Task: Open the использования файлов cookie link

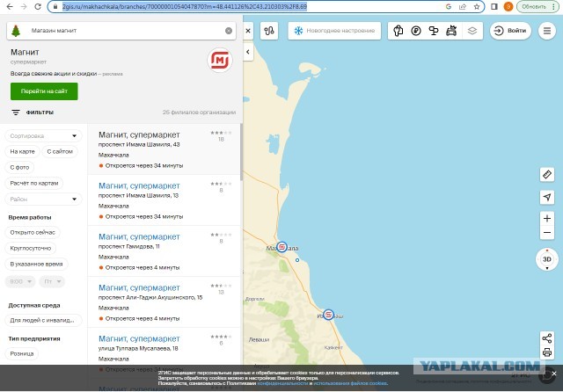Action: (x=350, y=383)
